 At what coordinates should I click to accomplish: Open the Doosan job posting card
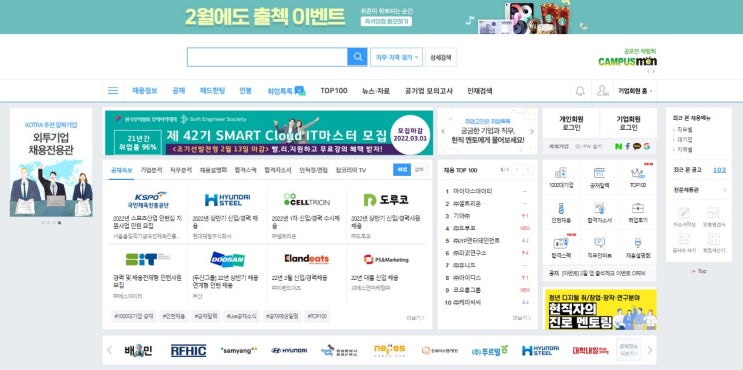pos(227,275)
